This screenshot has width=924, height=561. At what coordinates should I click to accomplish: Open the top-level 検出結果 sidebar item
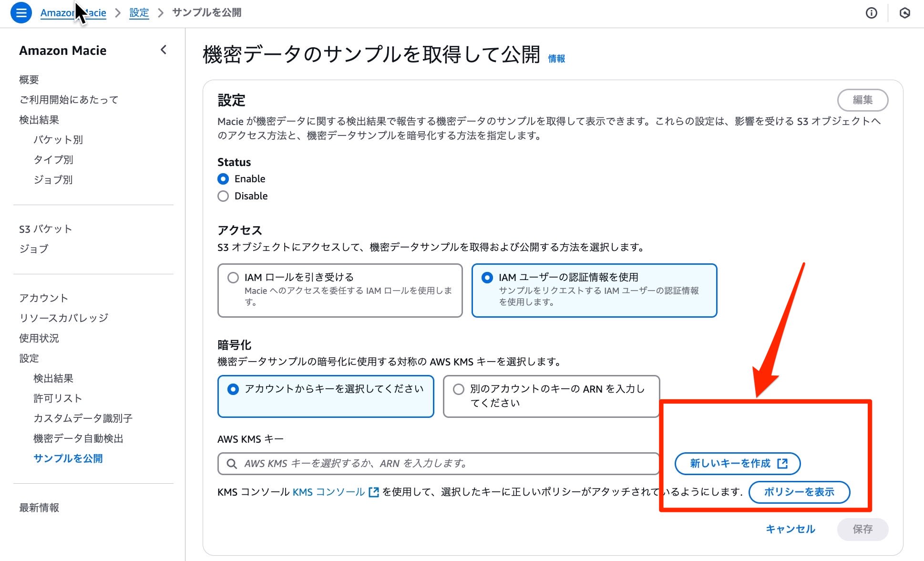(x=39, y=120)
